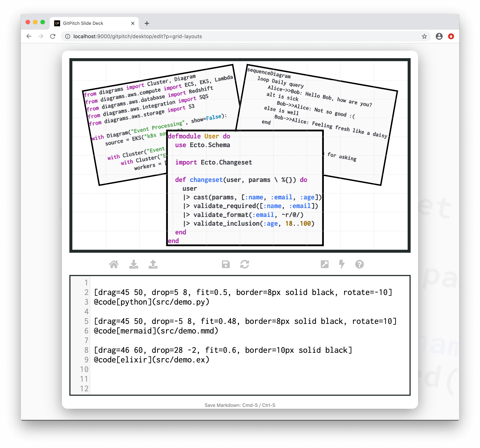
Task: Click 'use Ecto.Schema' line in Elixir block
Action: tap(202, 145)
